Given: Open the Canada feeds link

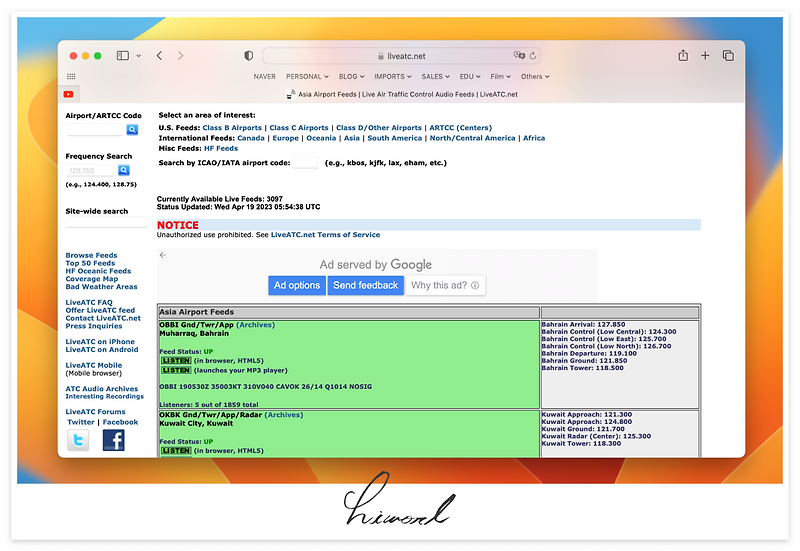Looking at the screenshot, I should (x=251, y=138).
